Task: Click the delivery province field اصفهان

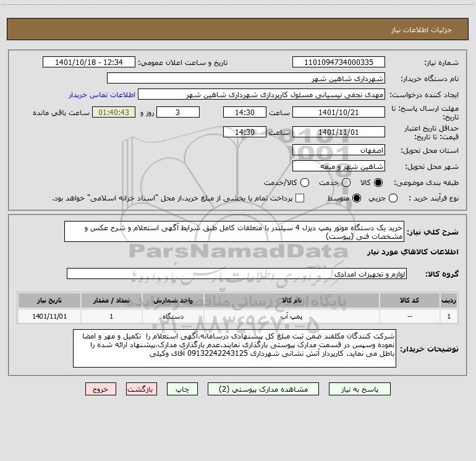Action: pos(339,150)
